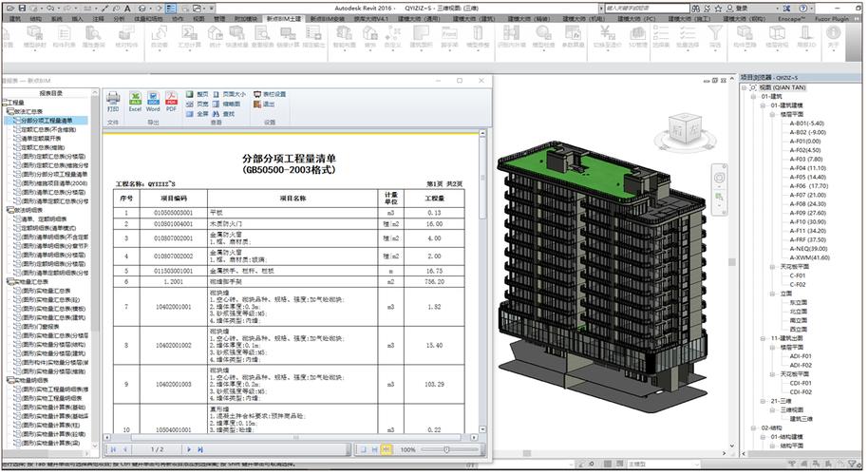
Task: Open the 主模型 dropdown in status bar
Action: 663,464
